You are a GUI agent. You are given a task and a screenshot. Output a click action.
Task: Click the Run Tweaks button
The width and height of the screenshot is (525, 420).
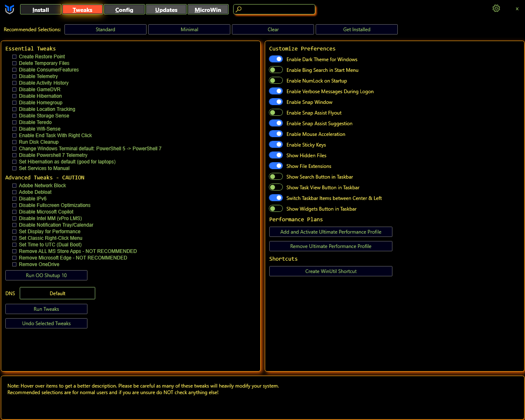pyautogui.click(x=46, y=309)
